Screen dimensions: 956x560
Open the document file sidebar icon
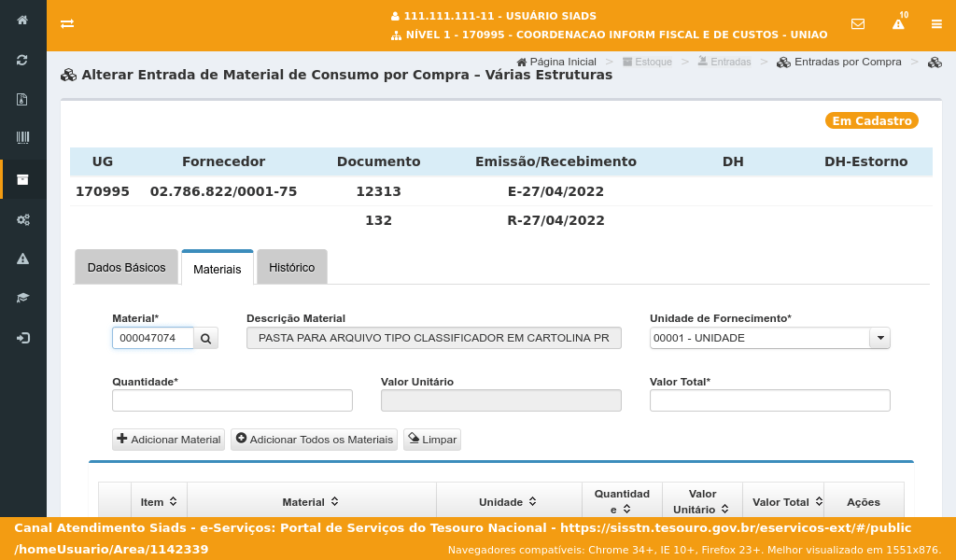(22, 99)
